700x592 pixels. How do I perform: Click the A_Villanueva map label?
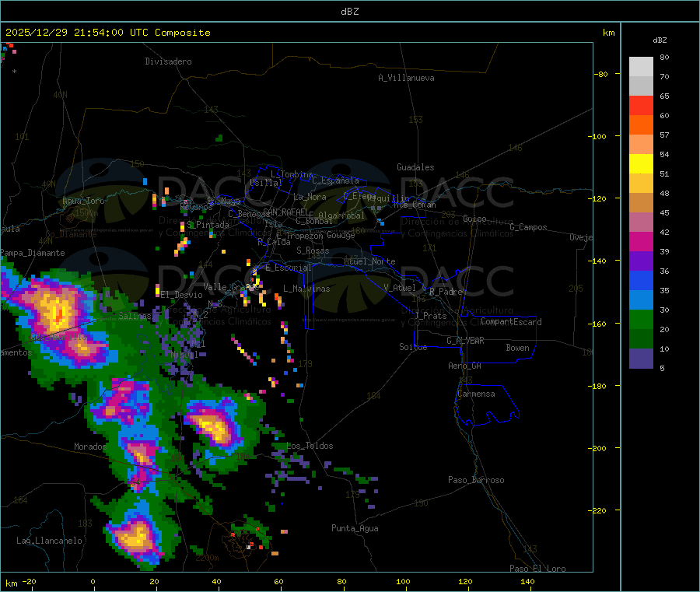click(x=406, y=78)
